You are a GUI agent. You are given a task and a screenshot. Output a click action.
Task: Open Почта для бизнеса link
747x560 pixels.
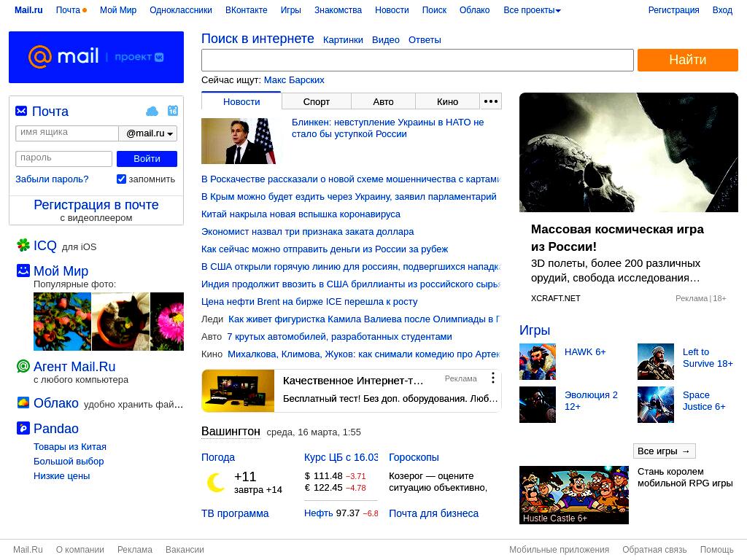pyautogui.click(x=433, y=513)
